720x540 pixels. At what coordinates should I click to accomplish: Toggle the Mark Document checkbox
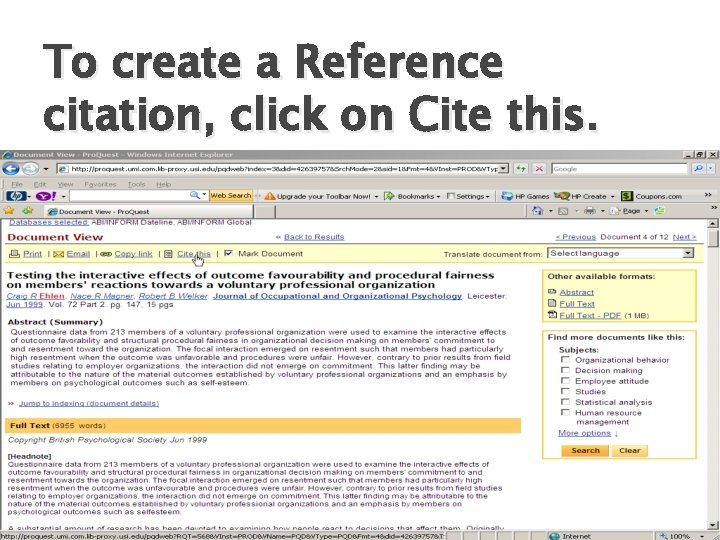[228, 253]
